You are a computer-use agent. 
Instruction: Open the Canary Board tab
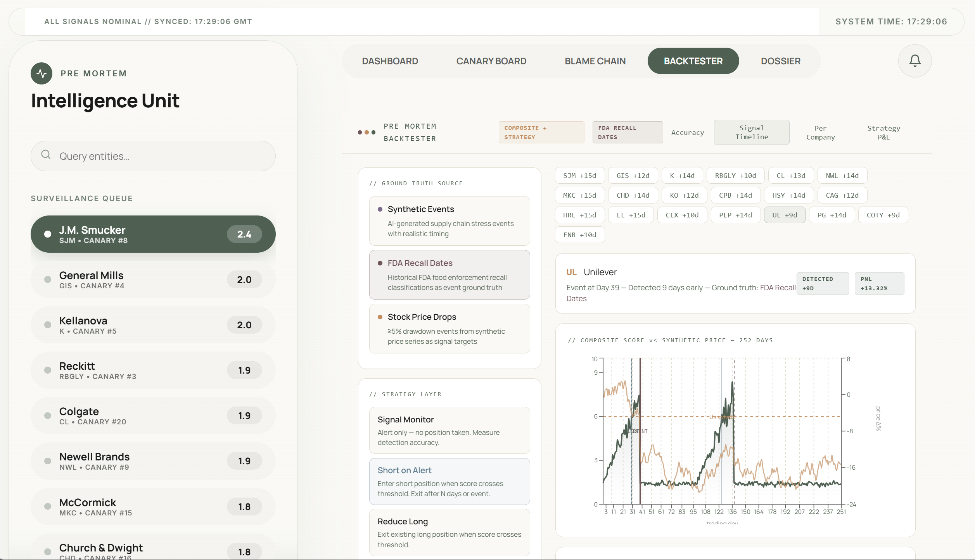coord(491,61)
